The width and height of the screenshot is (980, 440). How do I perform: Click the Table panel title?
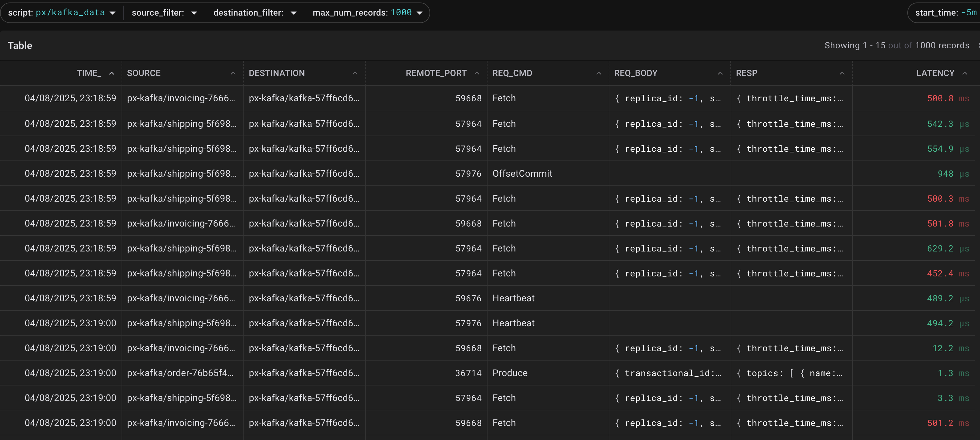[x=20, y=45]
